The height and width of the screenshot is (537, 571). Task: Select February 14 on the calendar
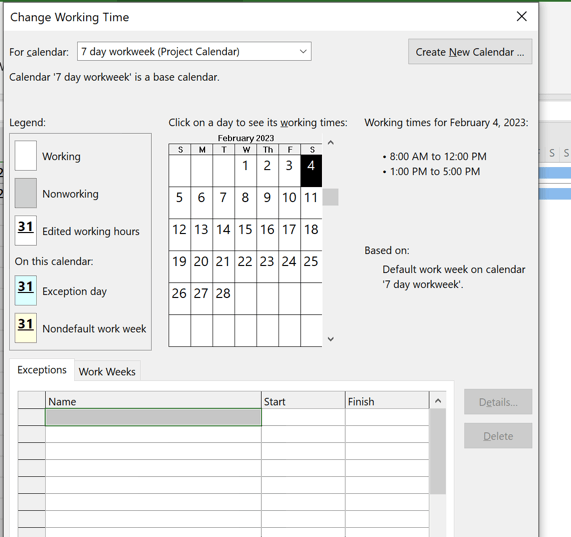click(x=224, y=234)
